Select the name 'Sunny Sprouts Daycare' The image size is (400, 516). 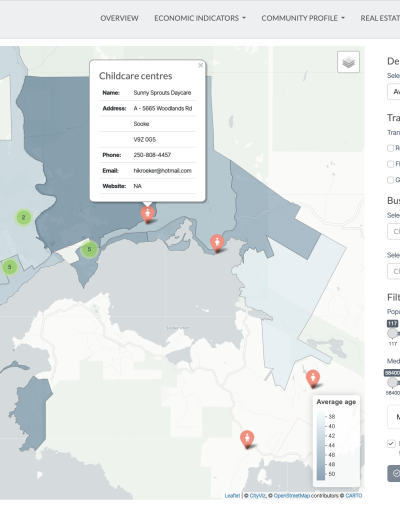pyautogui.click(x=162, y=93)
